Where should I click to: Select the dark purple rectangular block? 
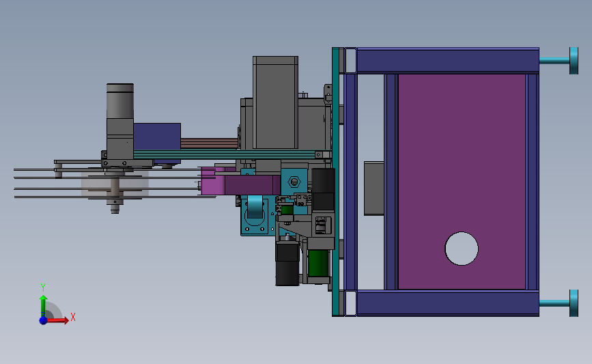(x=252, y=185)
